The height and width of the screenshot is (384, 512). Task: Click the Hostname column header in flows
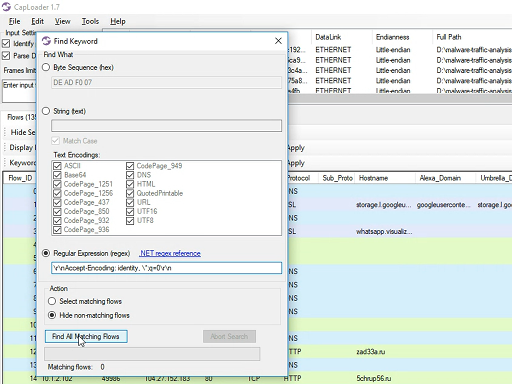pos(385,178)
